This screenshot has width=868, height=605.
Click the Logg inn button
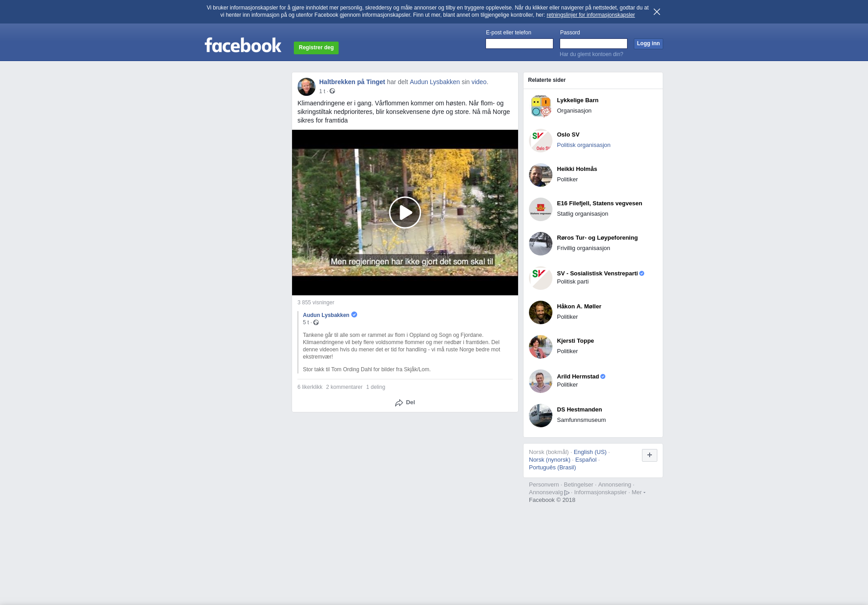(x=648, y=43)
